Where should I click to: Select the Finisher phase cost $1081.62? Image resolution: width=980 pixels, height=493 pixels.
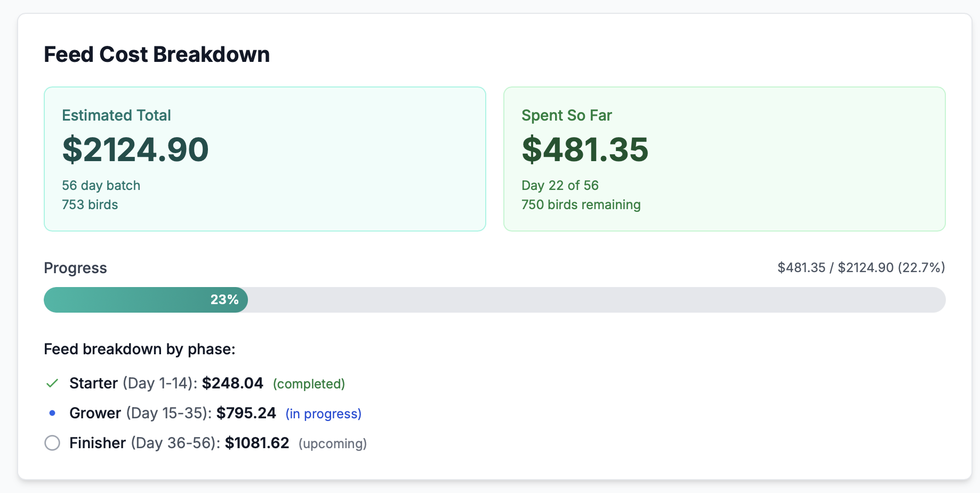click(x=257, y=443)
